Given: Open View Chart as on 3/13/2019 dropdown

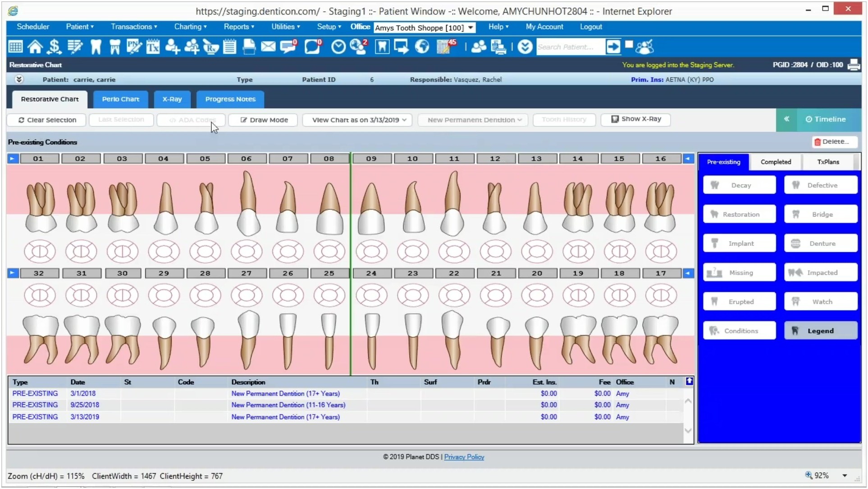Looking at the screenshot, I should click(357, 120).
